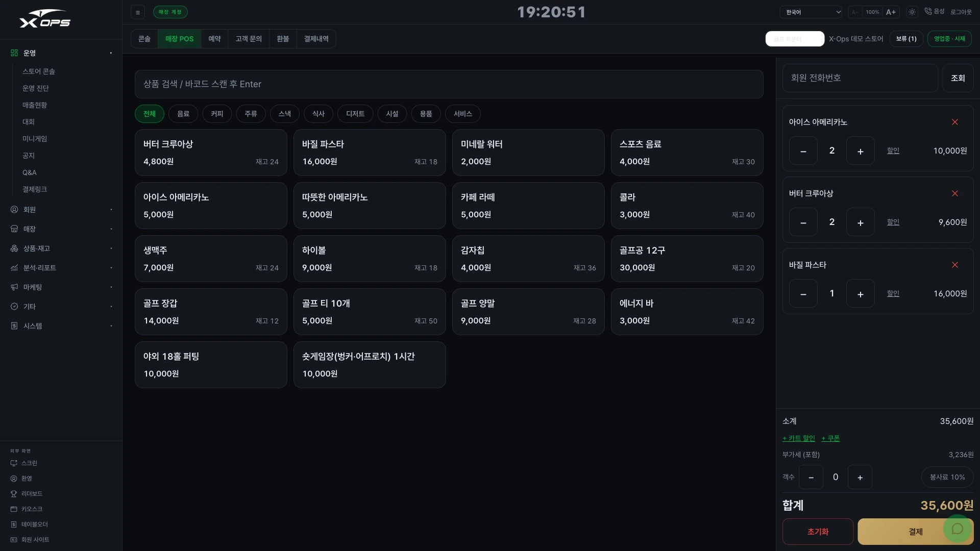Viewport: 980px width, 551px height.
Task: Increase 바질 파스타 quantity with plus
Action: click(861, 294)
